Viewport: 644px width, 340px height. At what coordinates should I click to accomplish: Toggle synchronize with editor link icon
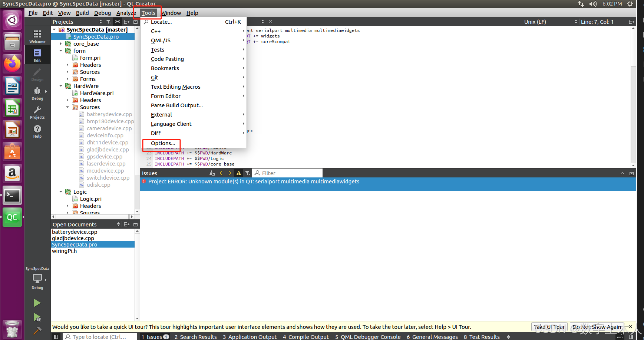(118, 22)
